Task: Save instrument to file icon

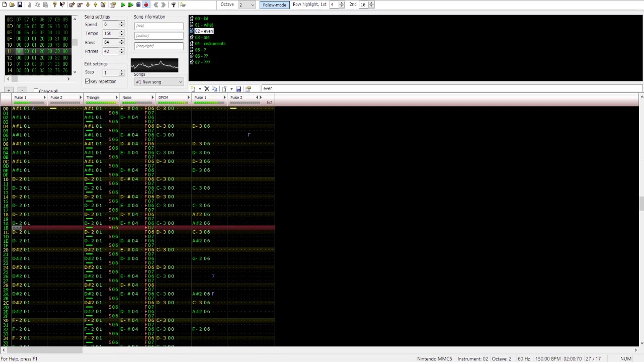Action: [238, 89]
